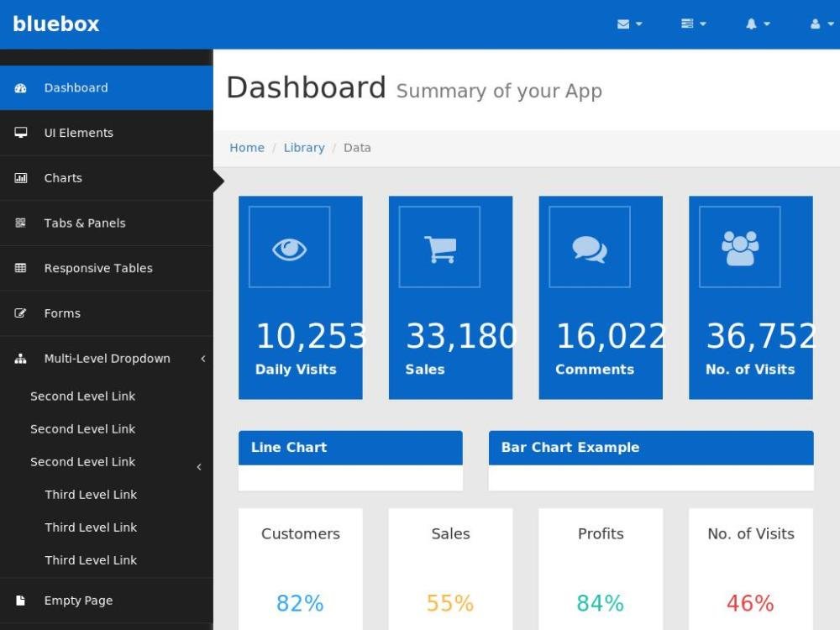This screenshot has width=840, height=630.
Task: Open the envelope messages dropdown
Action: coord(629,24)
